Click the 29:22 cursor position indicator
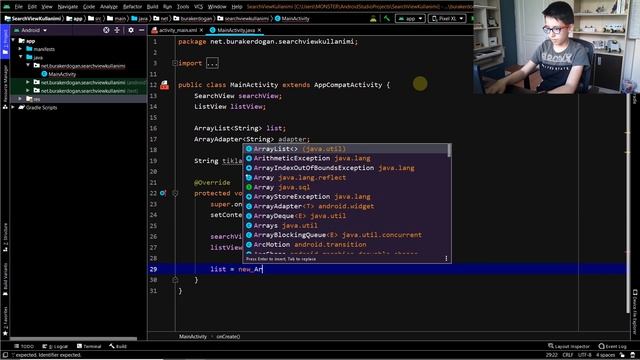This screenshot has width=640, height=360. [551, 355]
